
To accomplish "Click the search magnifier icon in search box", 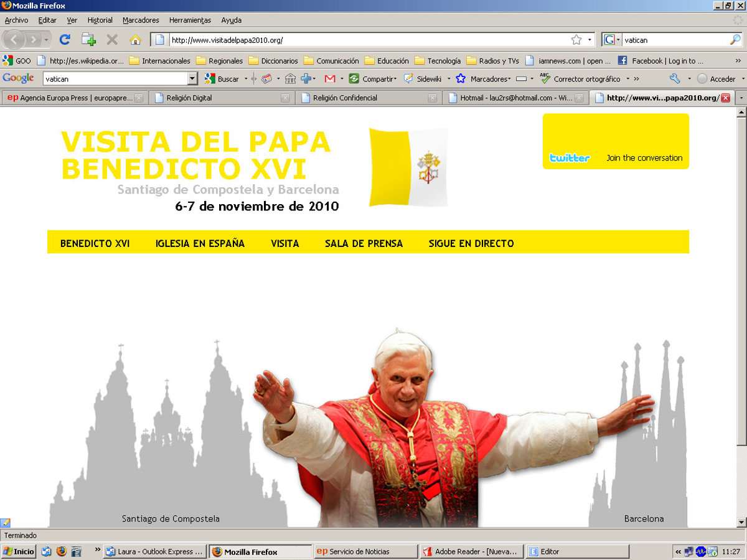I will tap(735, 40).
